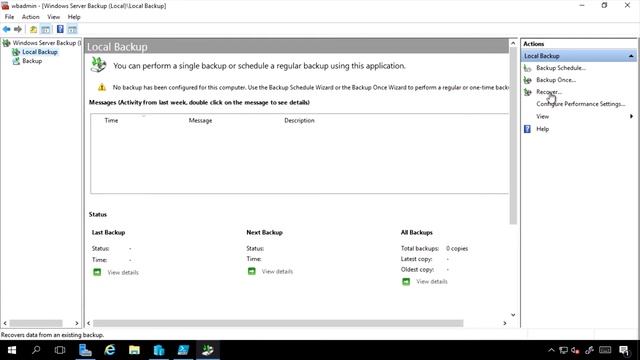Image resolution: width=640 pixels, height=360 pixels.
Task: Sort messages by Message column
Action: coord(200,120)
